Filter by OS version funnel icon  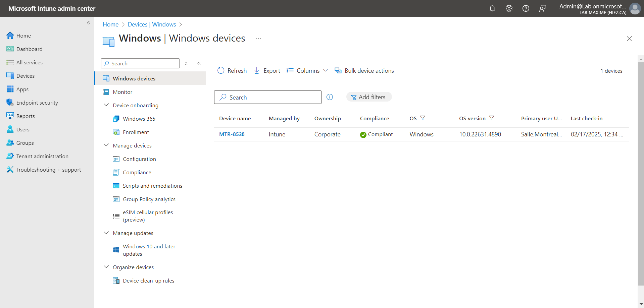coord(491,118)
